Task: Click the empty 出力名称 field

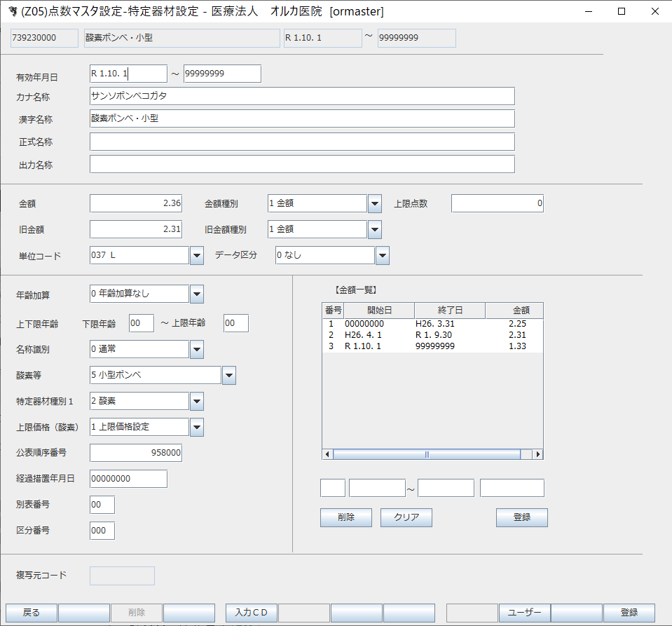Action: 302,164
